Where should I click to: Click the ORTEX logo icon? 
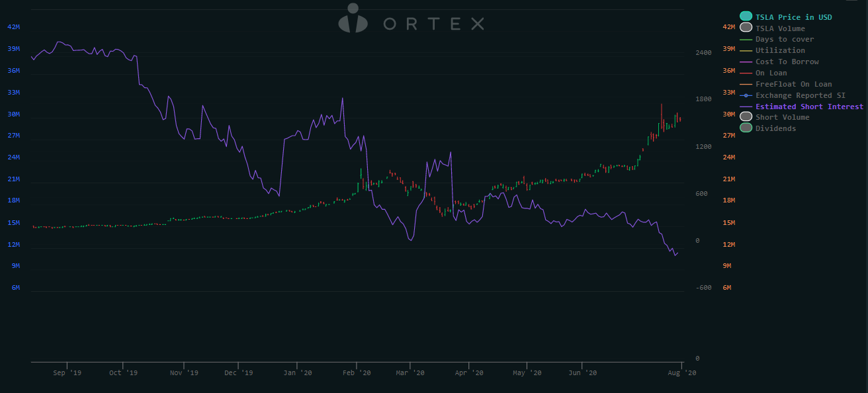pos(353,19)
